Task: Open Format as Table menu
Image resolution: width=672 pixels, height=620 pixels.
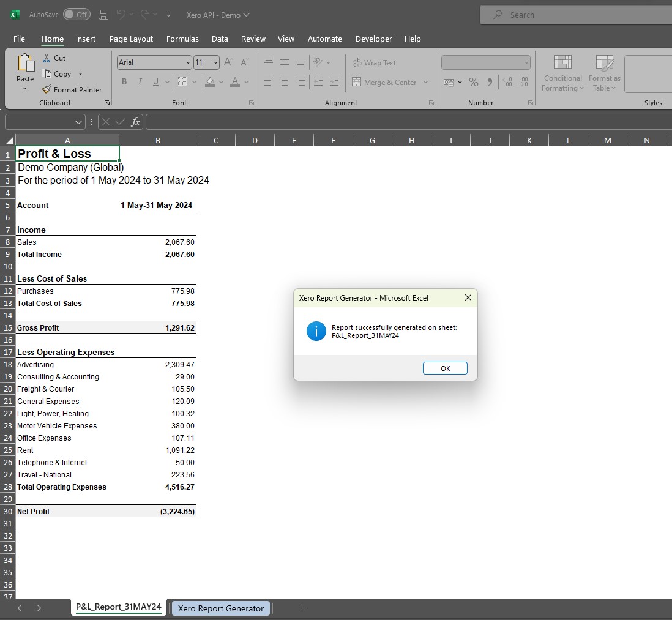Action: [604, 73]
